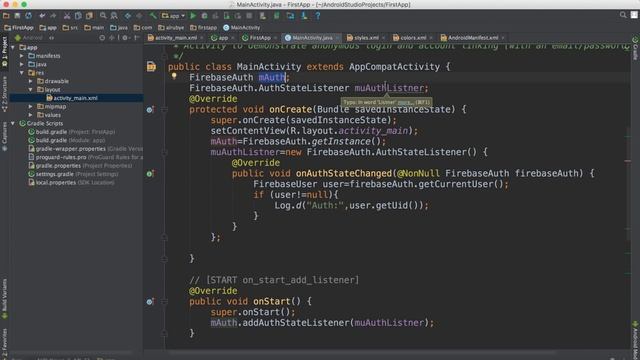This screenshot has width=640, height=360.
Task: Toggle the Build Variants tool window
Action: pos(4,299)
